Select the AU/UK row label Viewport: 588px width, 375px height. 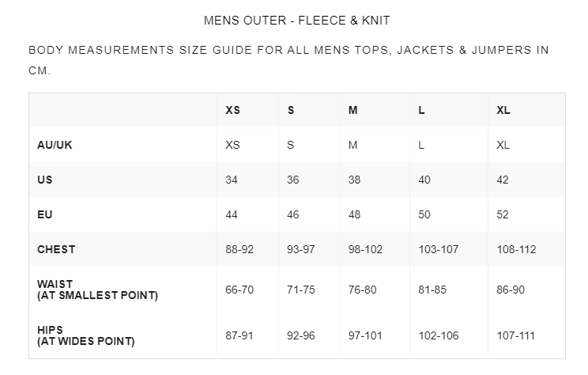coord(55,146)
